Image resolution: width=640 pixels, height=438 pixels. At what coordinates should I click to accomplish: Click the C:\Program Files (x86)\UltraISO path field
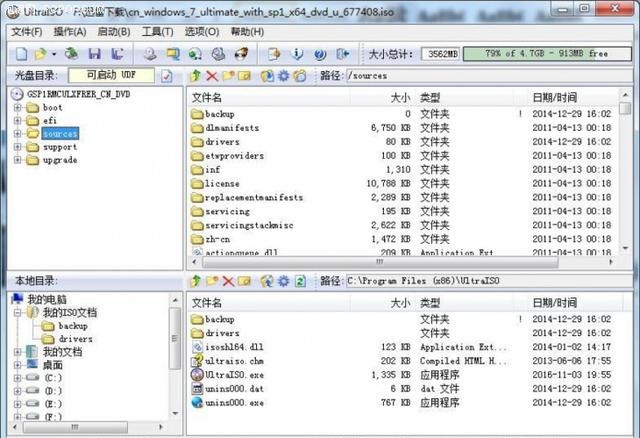489,281
